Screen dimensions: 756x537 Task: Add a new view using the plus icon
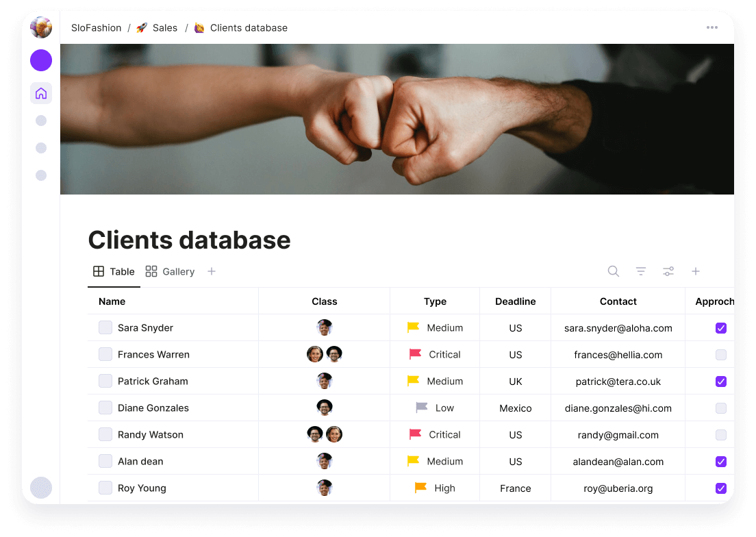click(696, 271)
